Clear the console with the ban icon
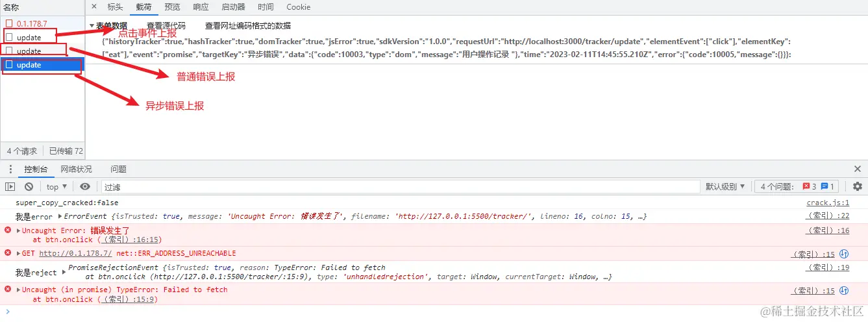The height and width of the screenshot is (322, 868). coord(29,186)
